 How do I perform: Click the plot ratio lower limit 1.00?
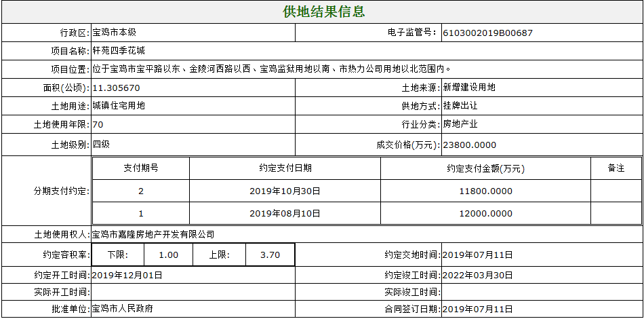[168, 255]
